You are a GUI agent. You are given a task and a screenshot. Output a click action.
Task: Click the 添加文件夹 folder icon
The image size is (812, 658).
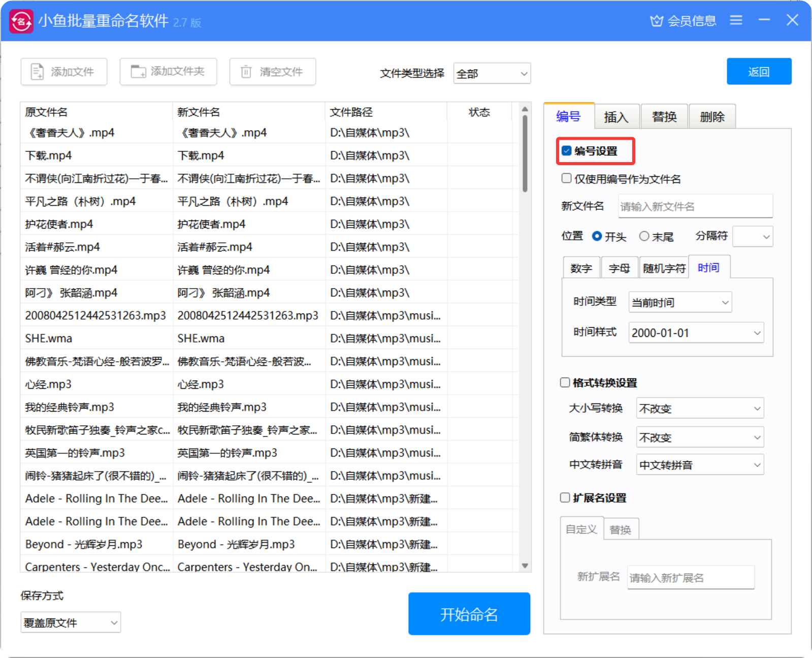click(x=138, y=72)
